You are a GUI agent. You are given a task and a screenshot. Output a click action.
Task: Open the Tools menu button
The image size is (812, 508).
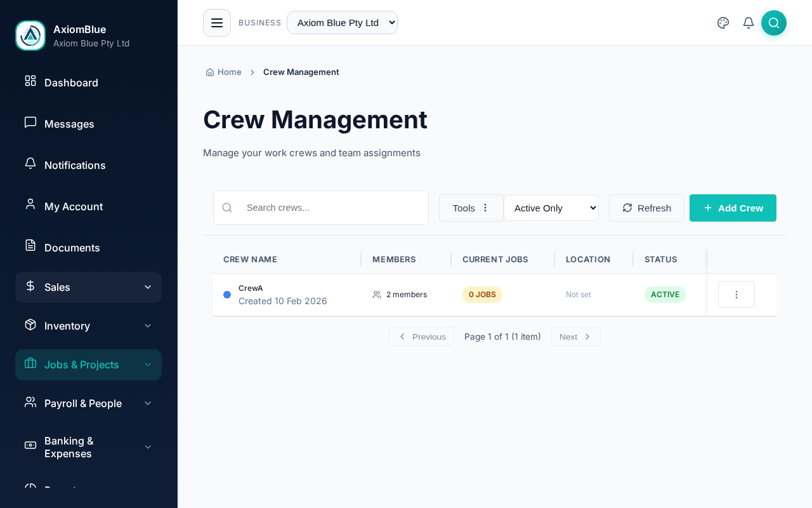[471, 208]
